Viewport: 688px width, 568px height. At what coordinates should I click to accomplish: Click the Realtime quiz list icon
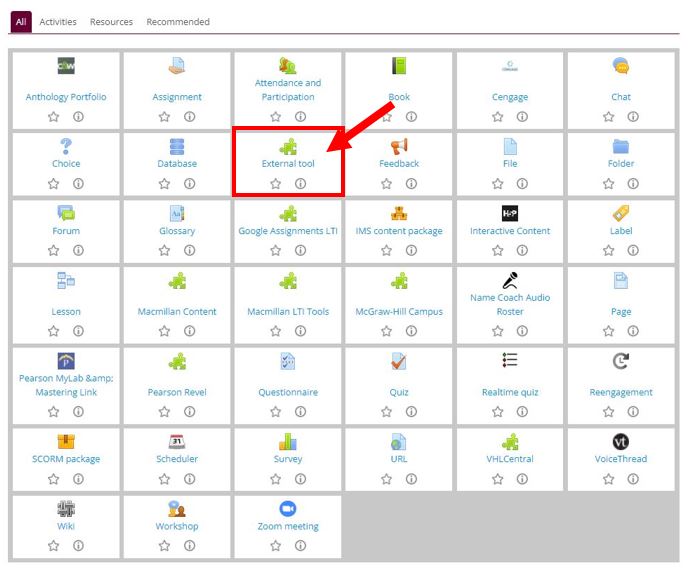(510, 361)
